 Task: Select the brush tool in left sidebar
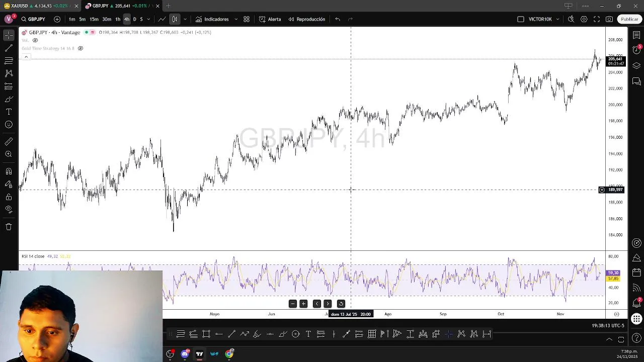pos(9,99)
